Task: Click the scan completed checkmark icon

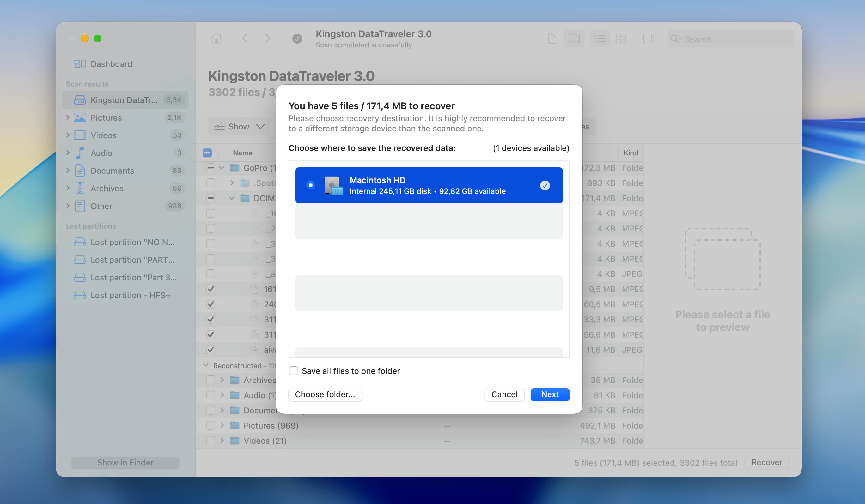Action: pyautogui.click(x=297, y=39)
